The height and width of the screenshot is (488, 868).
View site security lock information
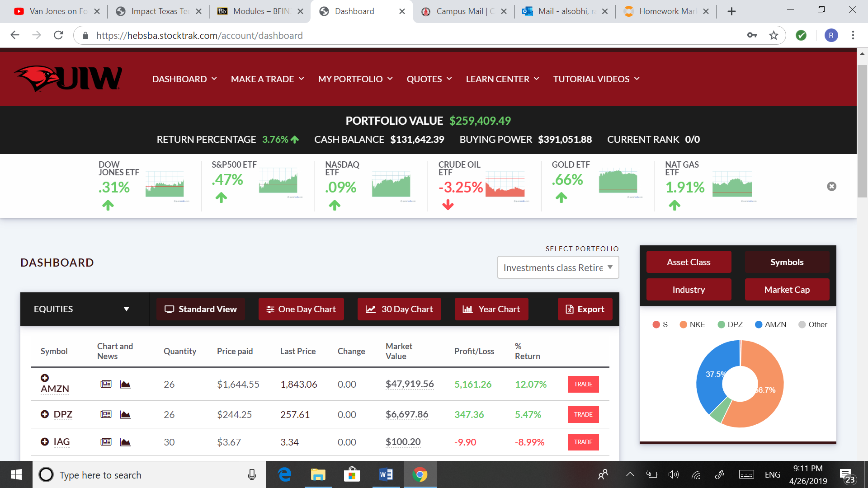[x=85, y=35]
